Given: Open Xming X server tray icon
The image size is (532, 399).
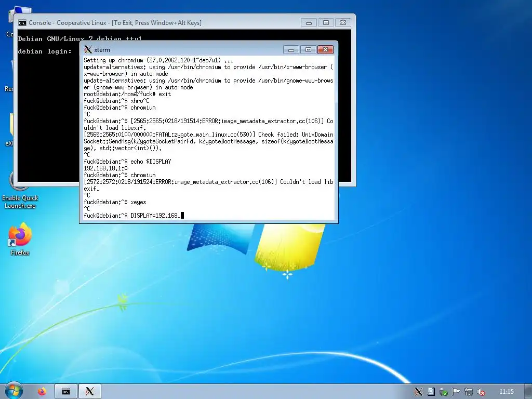Looking at the screenshot, I should pos(418,392).
